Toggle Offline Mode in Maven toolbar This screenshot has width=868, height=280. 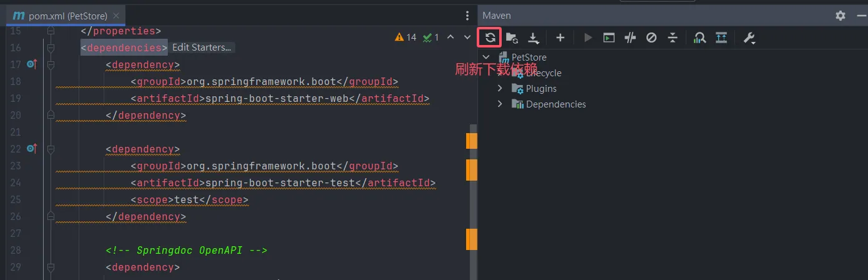point(630,37)
